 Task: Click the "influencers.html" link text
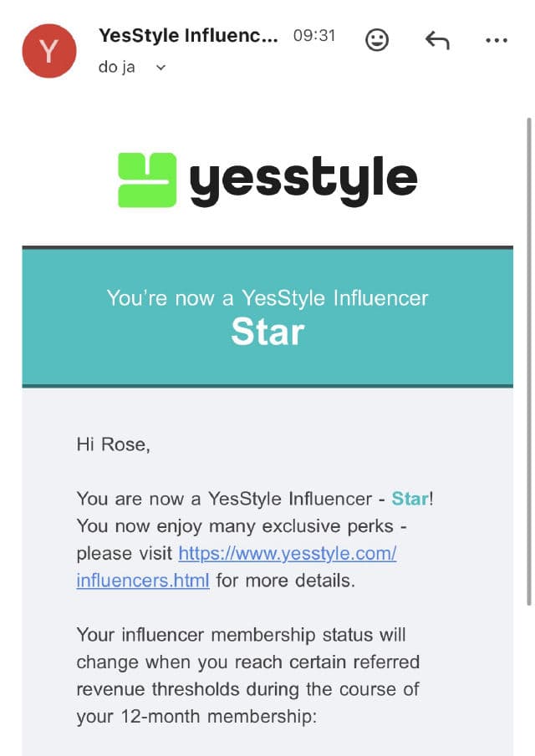click(x=143, y=580)
